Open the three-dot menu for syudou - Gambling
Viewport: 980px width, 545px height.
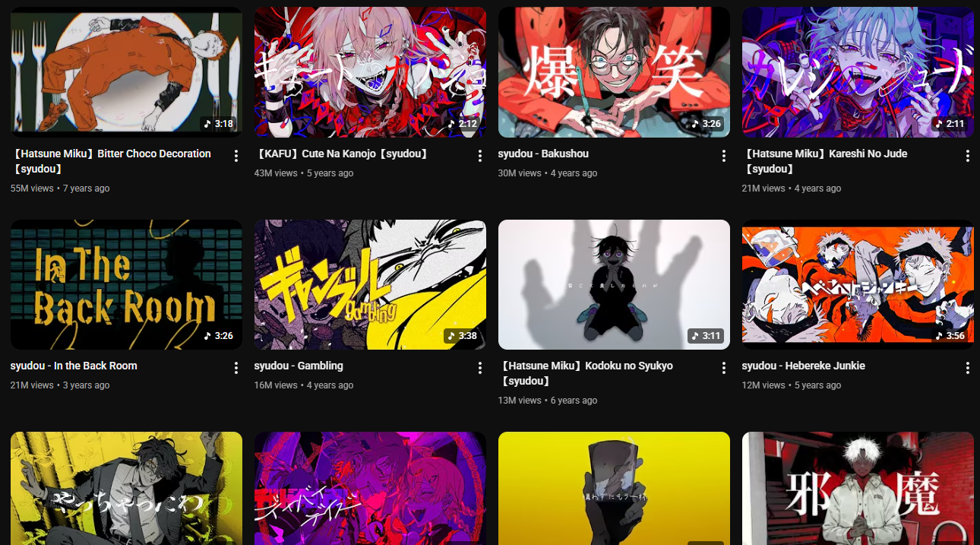480,368
